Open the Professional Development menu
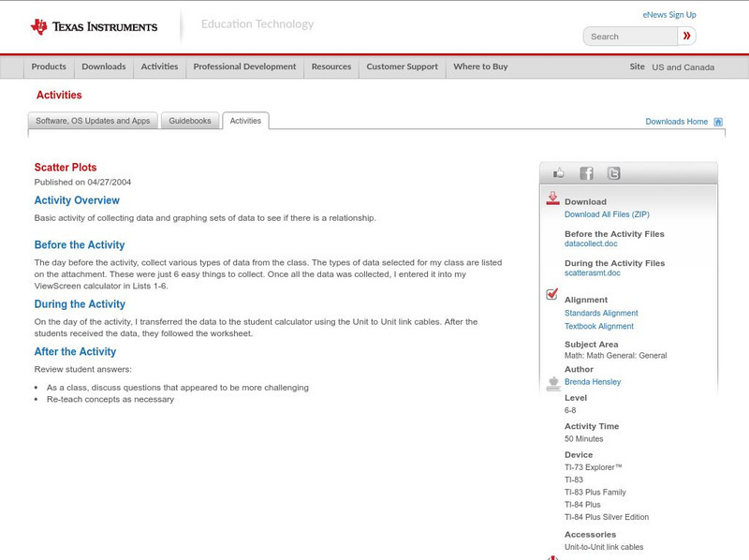Viewport: 749px width, 560px height. coord(244,67)
